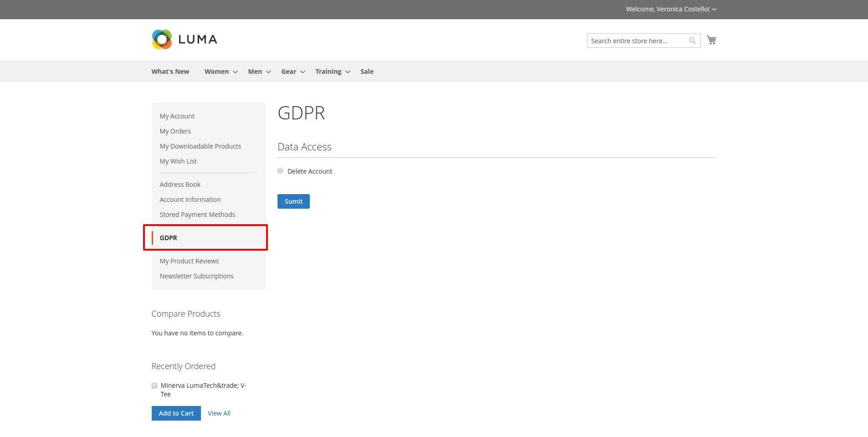Expand the Women menu chevron
Viewport: 868px width, 437px height.
[x=235, y=72]
